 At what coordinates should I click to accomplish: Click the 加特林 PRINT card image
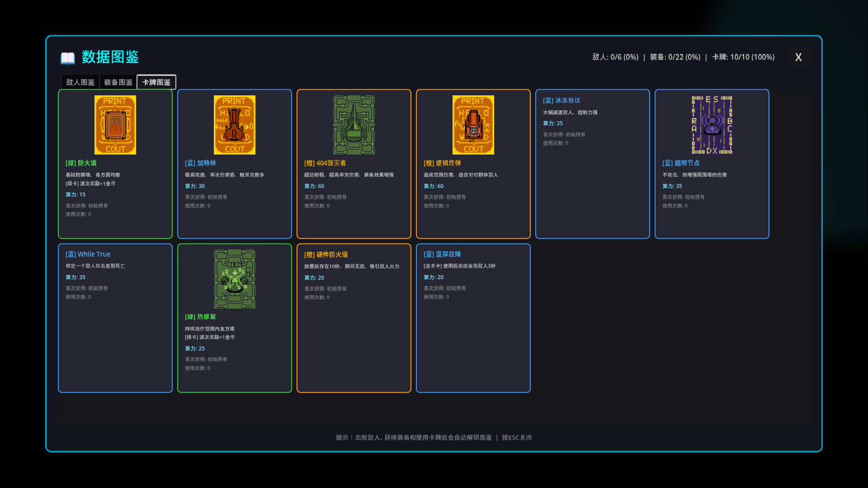point(234,125)
